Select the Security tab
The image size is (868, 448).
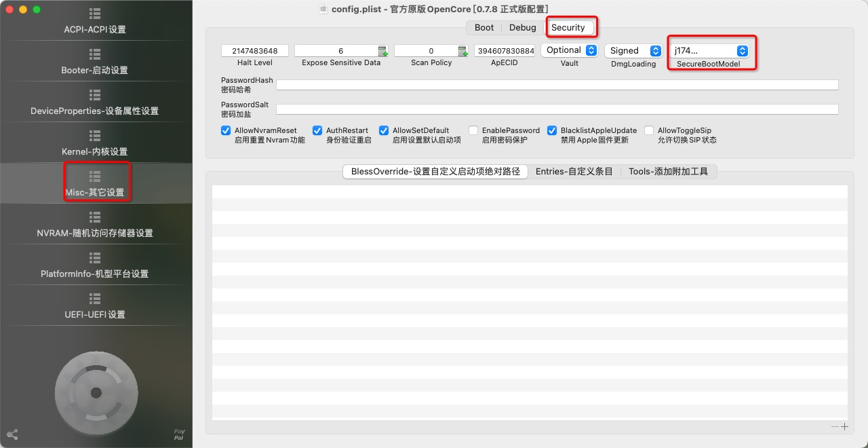point(568,28)
